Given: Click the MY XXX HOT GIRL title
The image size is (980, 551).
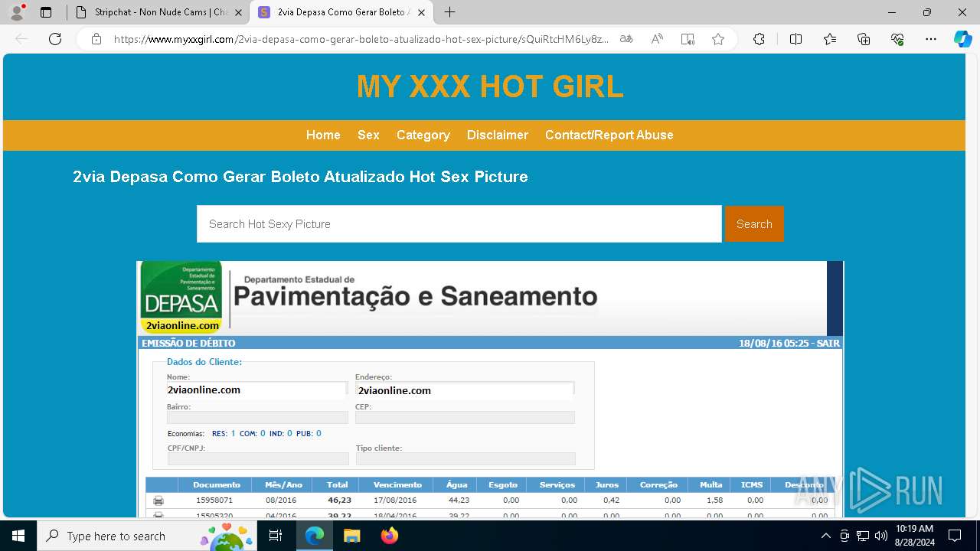Looking at the screenshot, I should pyautogui.click(x=490, y=86).
